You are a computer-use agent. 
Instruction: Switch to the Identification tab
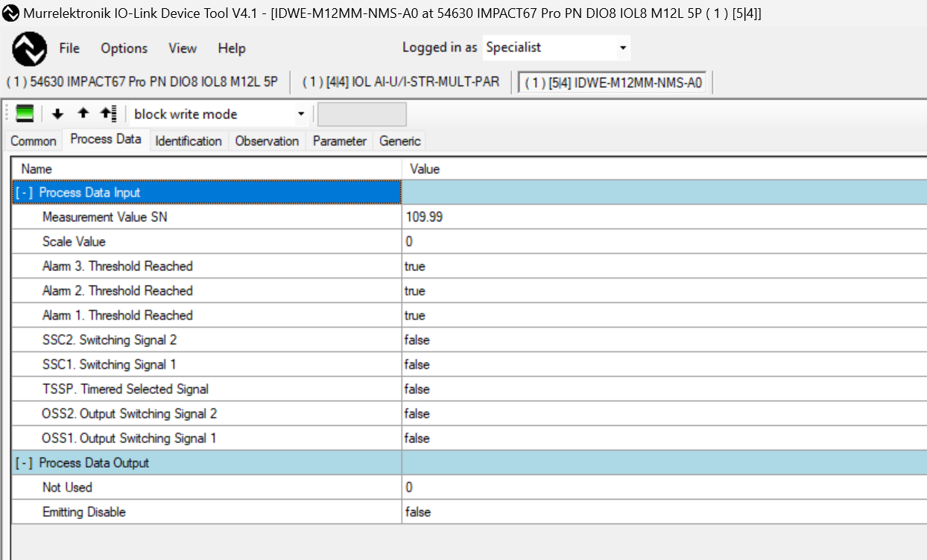(189, 141)
